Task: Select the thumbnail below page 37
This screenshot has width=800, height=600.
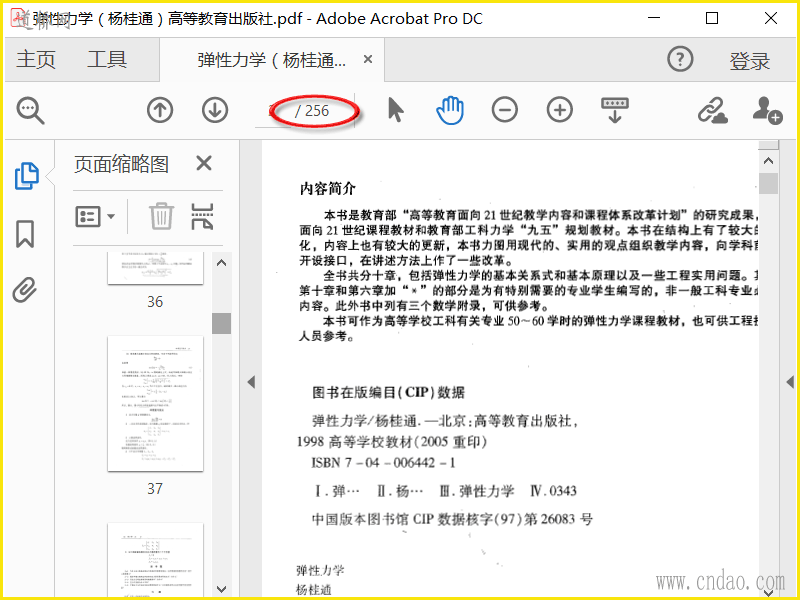Action: click(156, 560)
